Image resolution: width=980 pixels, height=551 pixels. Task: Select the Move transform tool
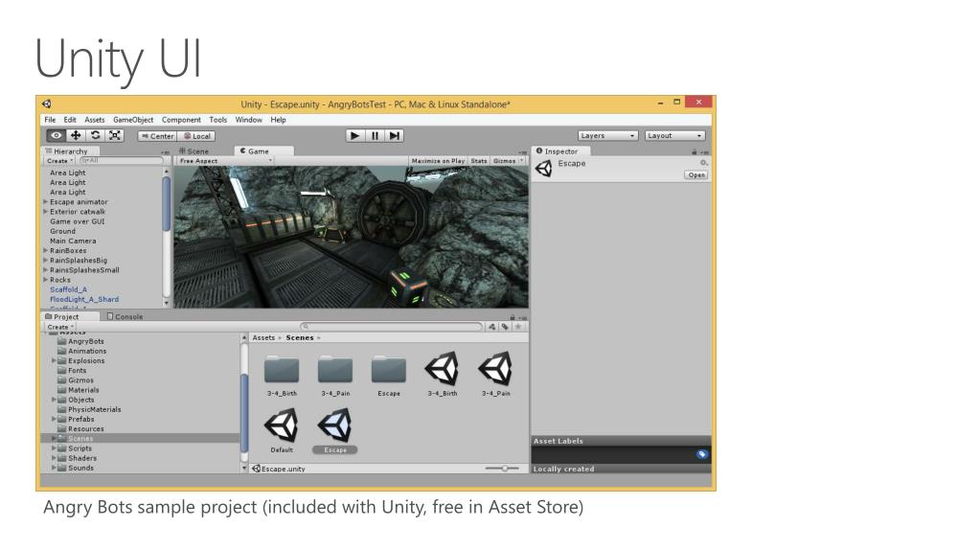(x=76, y=135)
